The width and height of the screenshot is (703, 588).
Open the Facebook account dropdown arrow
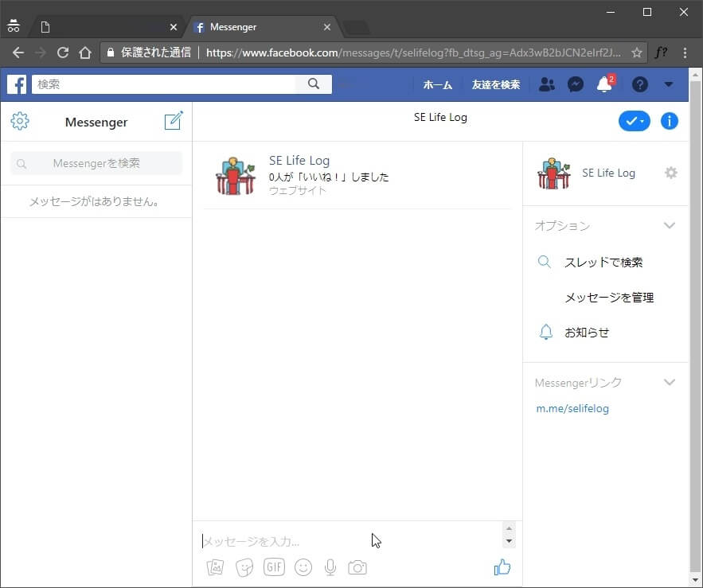click(669, 84)
